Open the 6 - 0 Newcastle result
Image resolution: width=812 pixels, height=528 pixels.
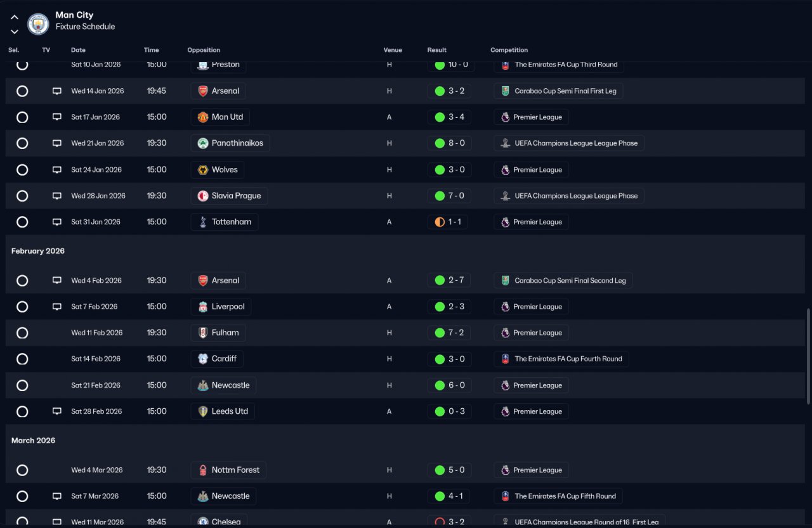[449, 385]
